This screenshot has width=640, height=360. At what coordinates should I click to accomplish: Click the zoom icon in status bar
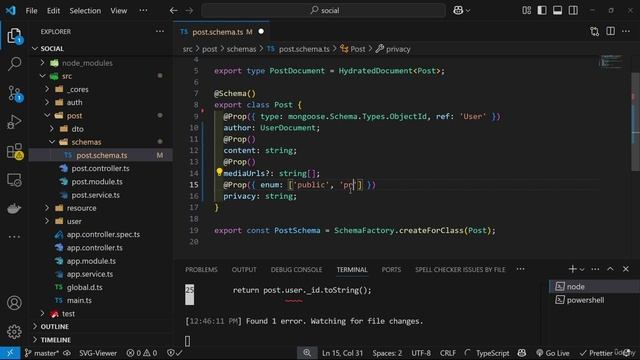pos(307,353)
